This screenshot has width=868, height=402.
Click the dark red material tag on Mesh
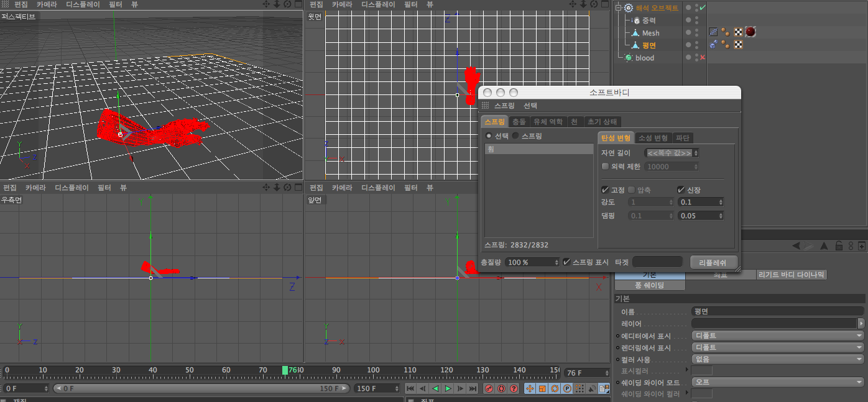tap(750, 32)
